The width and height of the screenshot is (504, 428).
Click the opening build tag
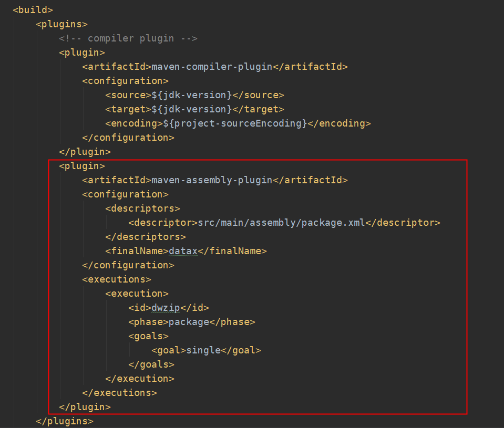coord(33,10)
